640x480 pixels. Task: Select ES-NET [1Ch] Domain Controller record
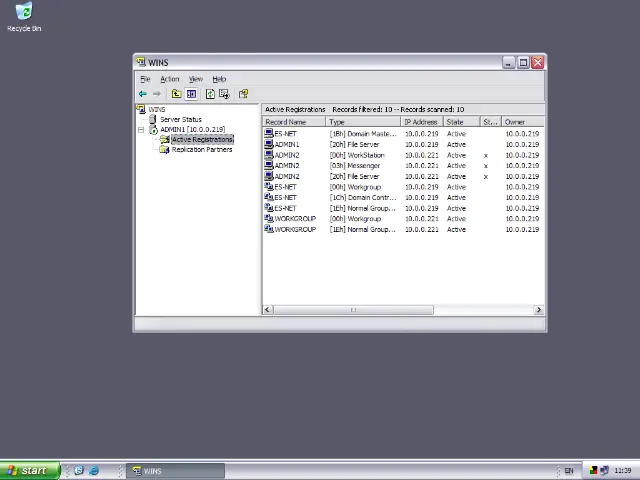point(403,198)
